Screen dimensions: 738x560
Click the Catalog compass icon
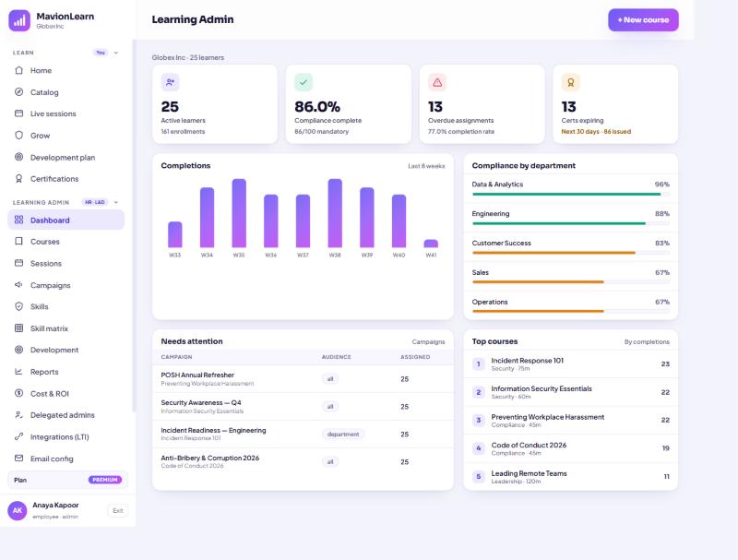[18, 91]
